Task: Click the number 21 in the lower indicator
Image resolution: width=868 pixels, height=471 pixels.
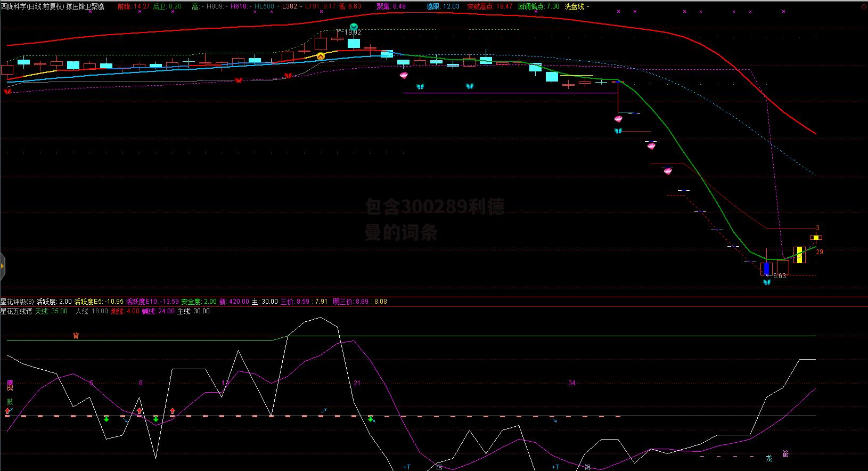Action: tap(357, 383)
